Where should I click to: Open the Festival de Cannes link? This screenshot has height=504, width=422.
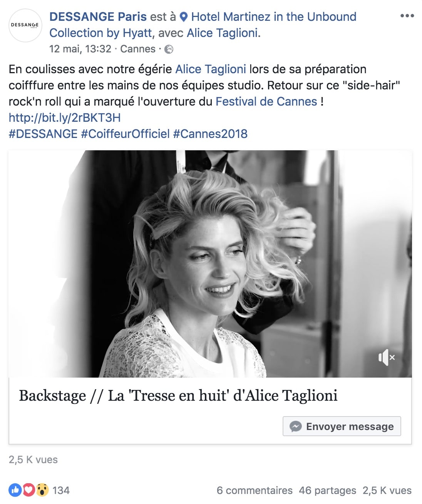click(x=266, y=101)
